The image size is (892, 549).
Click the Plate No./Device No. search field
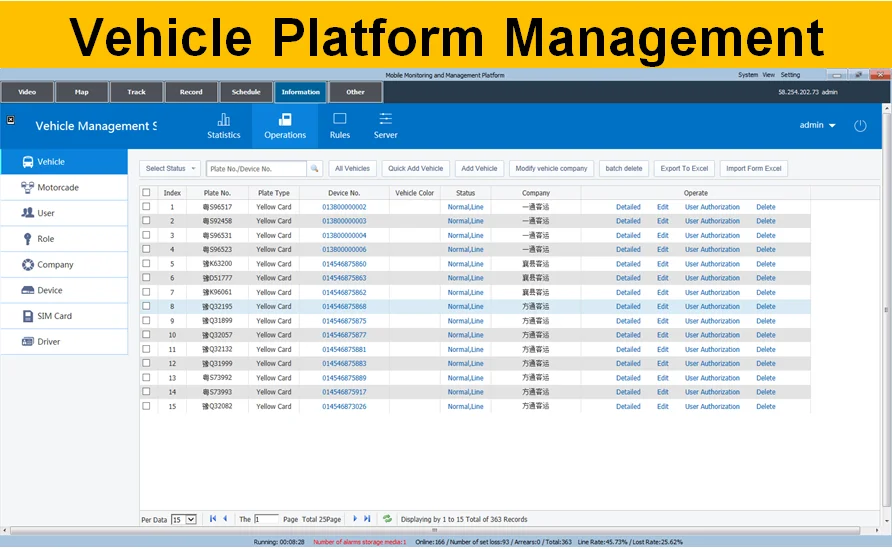(x=256, y=169)
